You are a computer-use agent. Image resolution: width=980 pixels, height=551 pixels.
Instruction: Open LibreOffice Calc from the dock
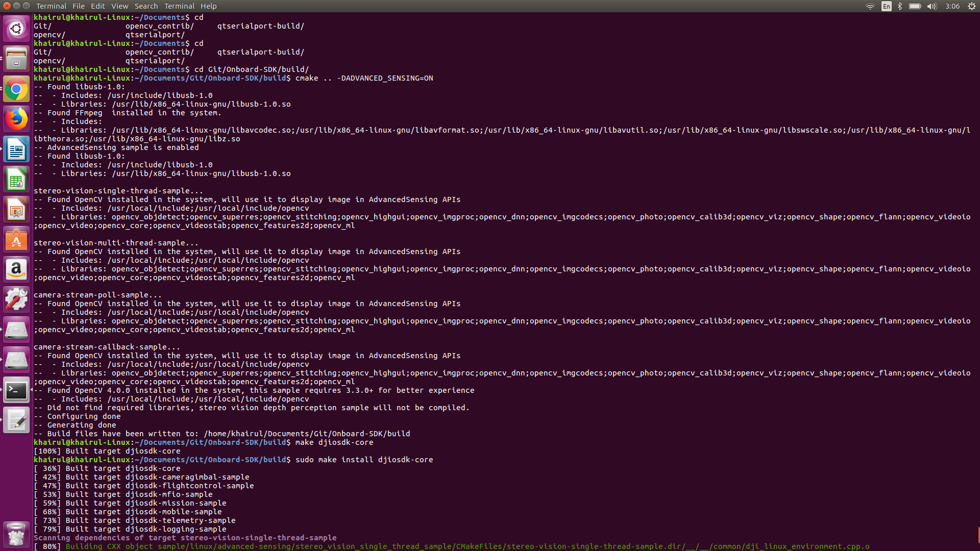(16, 179)
